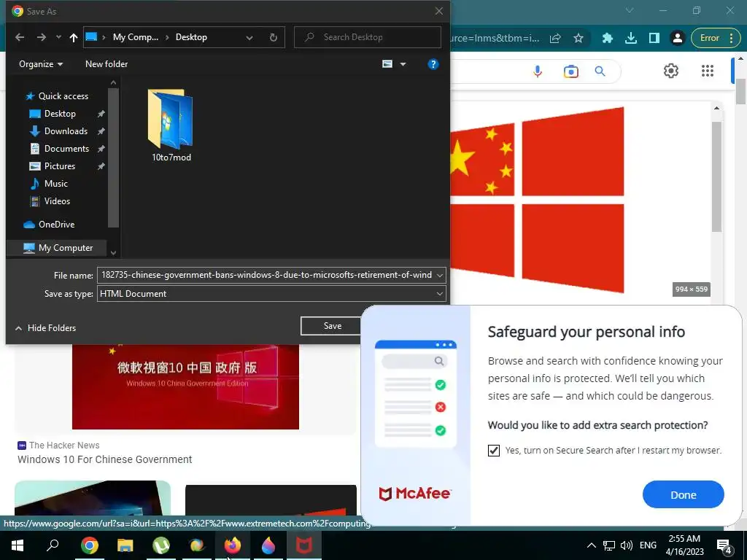Image resolution: width=747 pixels, height=560 pixels.
Task: Open Chrome Extensions puzzle icon
Action: pyautogui.click(x=608, y=38)
